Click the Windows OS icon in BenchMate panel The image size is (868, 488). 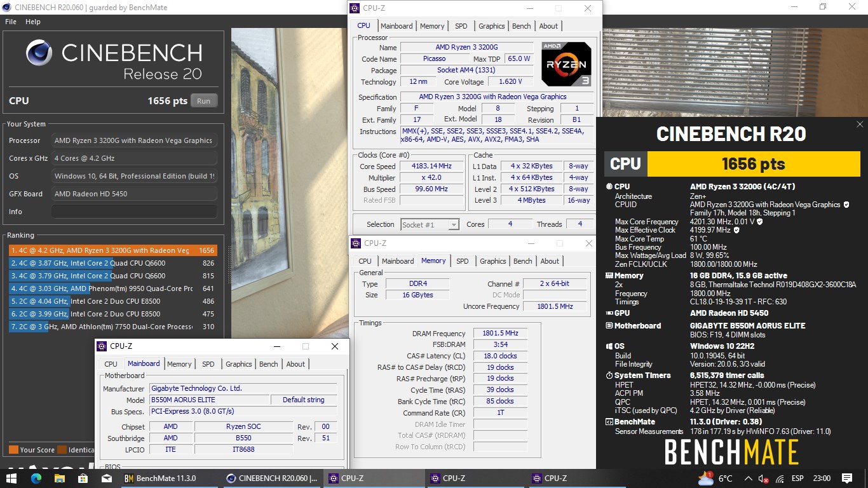pyautogui.click(x=609, y=346)
